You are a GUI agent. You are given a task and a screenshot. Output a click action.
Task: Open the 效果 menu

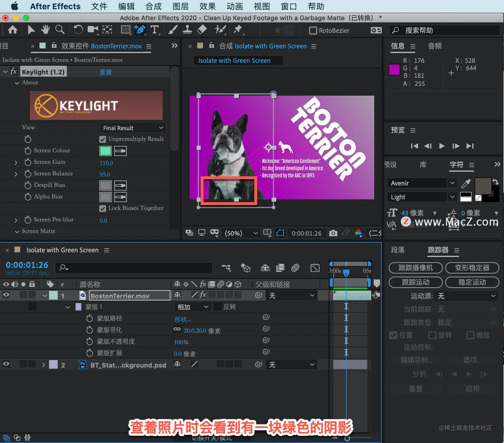(208, 6)
